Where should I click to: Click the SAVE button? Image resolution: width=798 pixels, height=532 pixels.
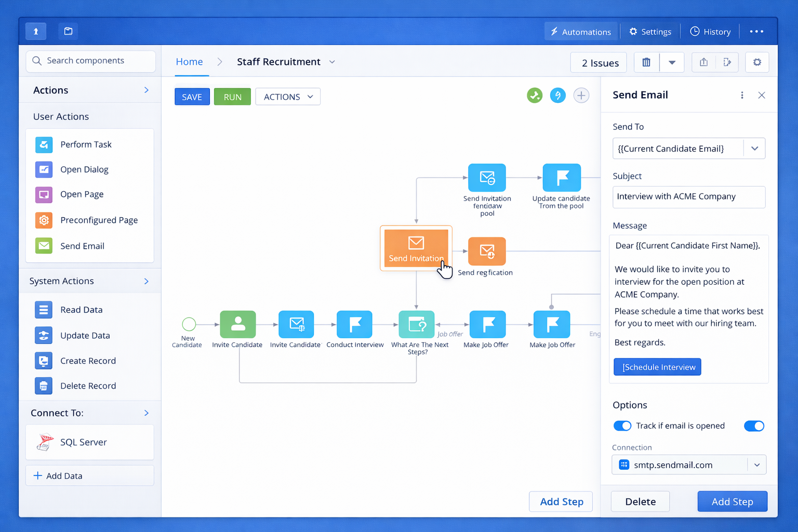click(192, 97)
